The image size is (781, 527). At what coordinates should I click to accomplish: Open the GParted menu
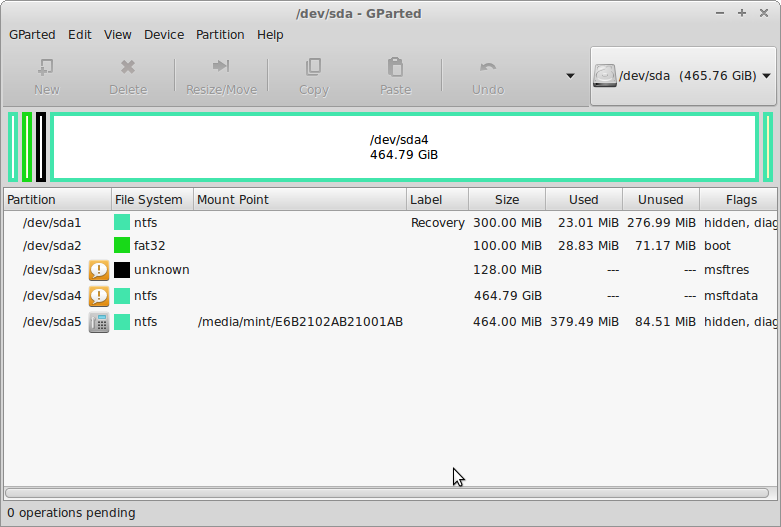click(x=32, y=35)
